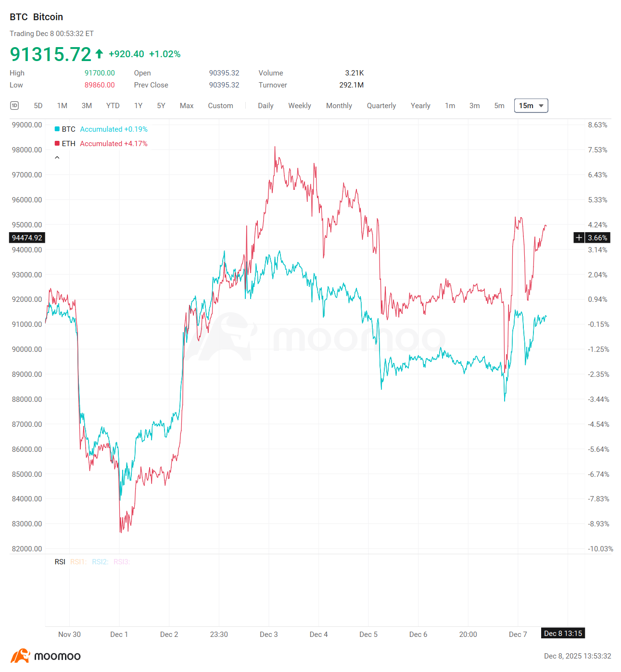Select the RSI indicator label

tap(60, 561)
